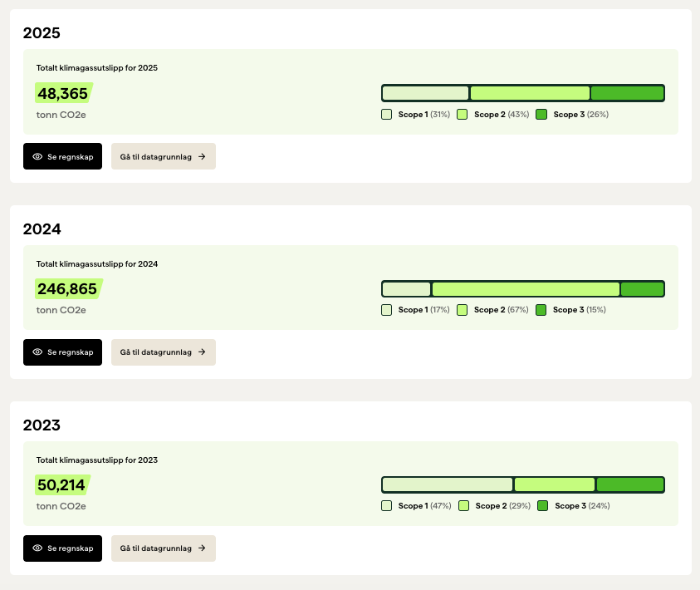This screenshot has width=700, height=590.
Task: Click arrow icon on 2023 datagrunnlag button
Action: 202,548
